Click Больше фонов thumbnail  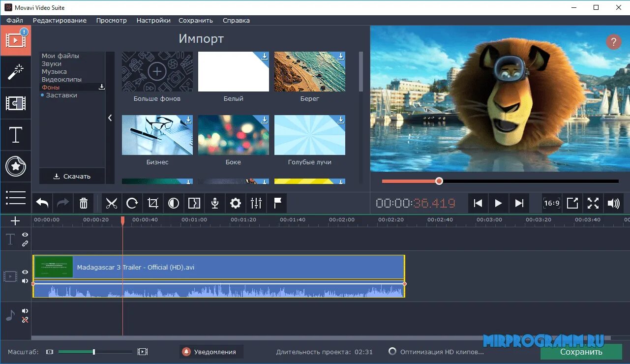click(157, 72)
